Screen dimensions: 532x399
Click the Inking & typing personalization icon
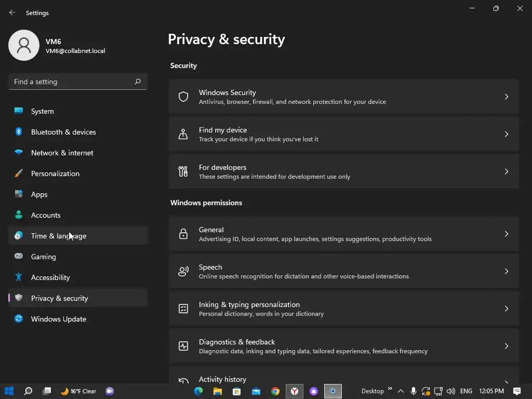(x=183, y=309)
